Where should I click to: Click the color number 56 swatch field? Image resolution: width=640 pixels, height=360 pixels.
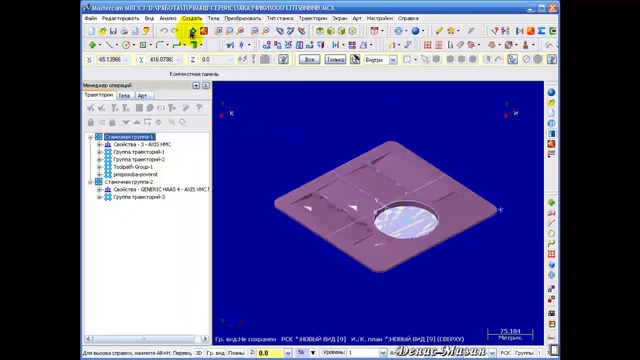click(x=301, y=352)
